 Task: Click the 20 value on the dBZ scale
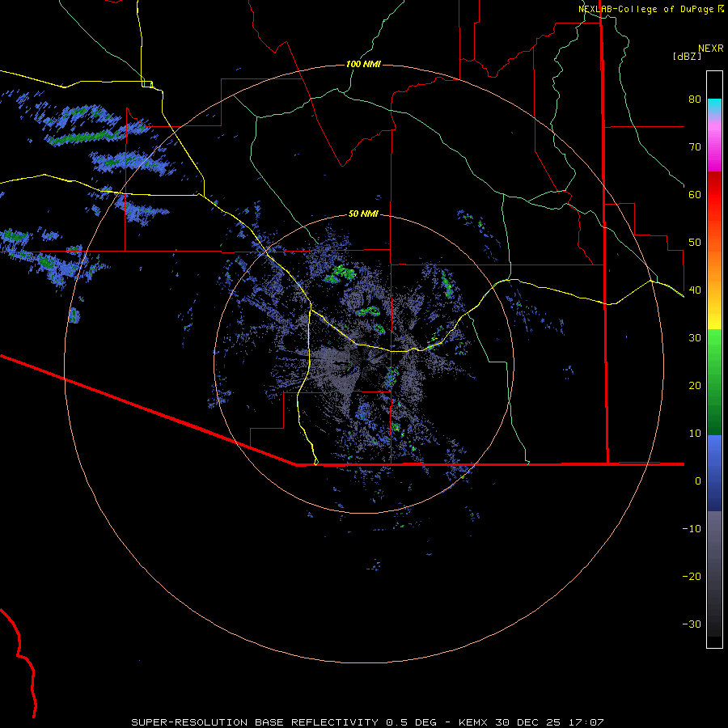click(695, 386)
